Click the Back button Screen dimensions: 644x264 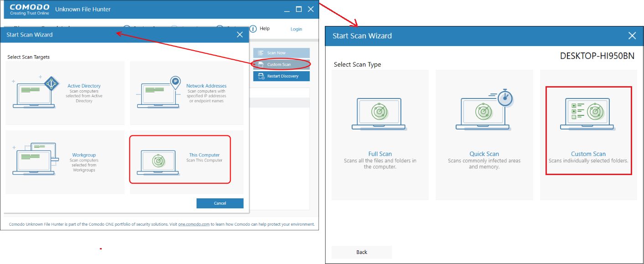362,252
